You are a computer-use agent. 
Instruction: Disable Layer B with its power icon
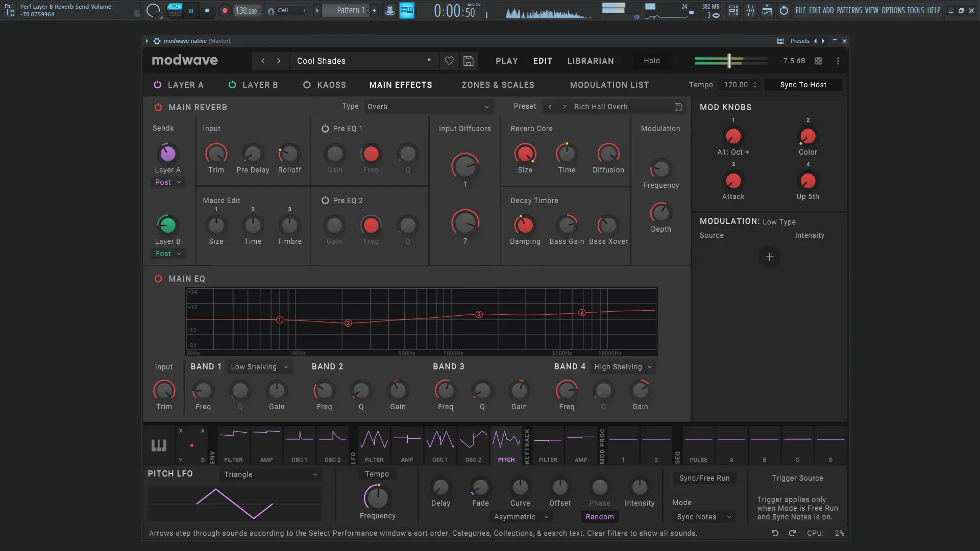coord(232,85)
